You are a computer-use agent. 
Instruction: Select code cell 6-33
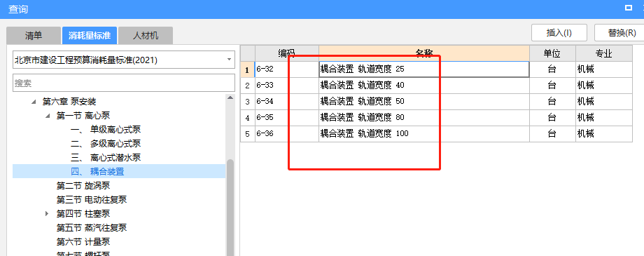coord(287,85)
